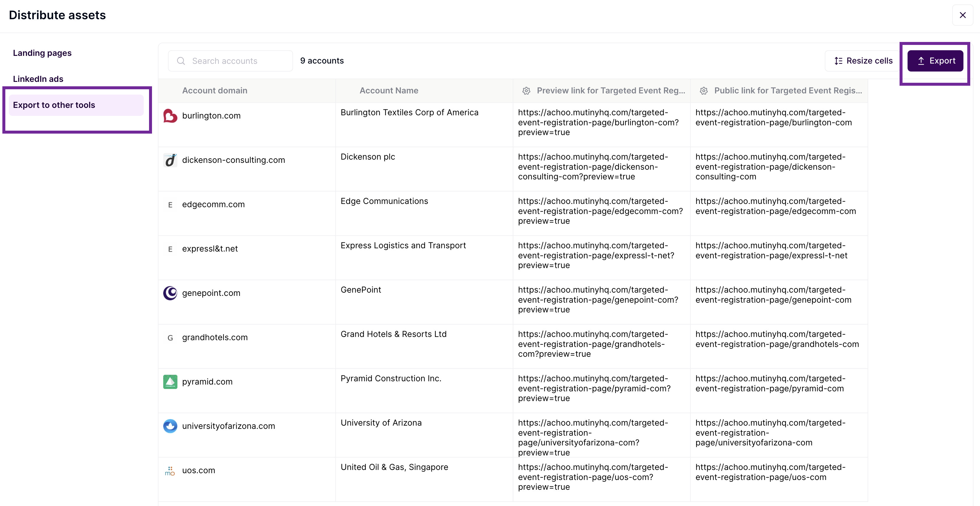The image size is (980, 506).
Task: Open settings gear for Preview link column
Action: click(526, 91)
